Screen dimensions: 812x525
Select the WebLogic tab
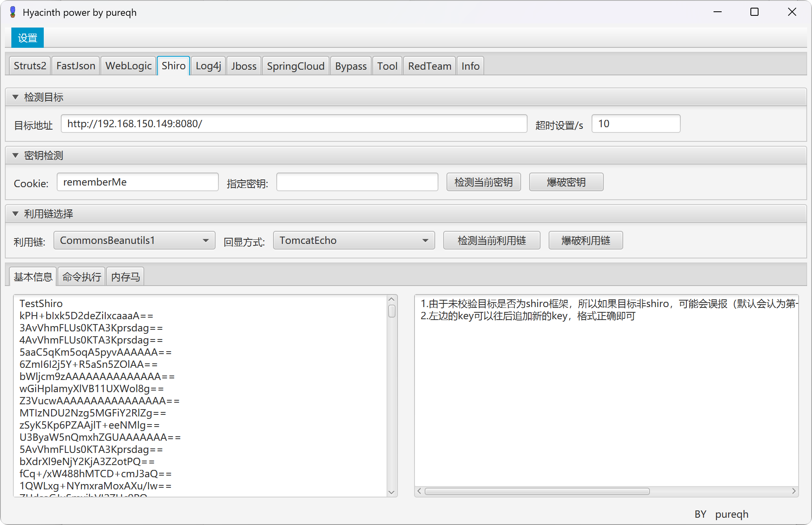(x=128, y=65)
